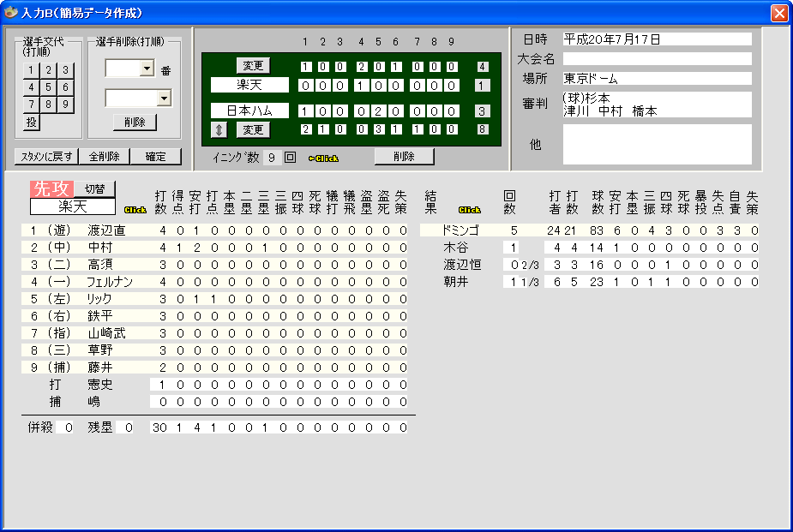Select batter 鉄平 row
Screen dimensions: 793x532
(214, 316)
